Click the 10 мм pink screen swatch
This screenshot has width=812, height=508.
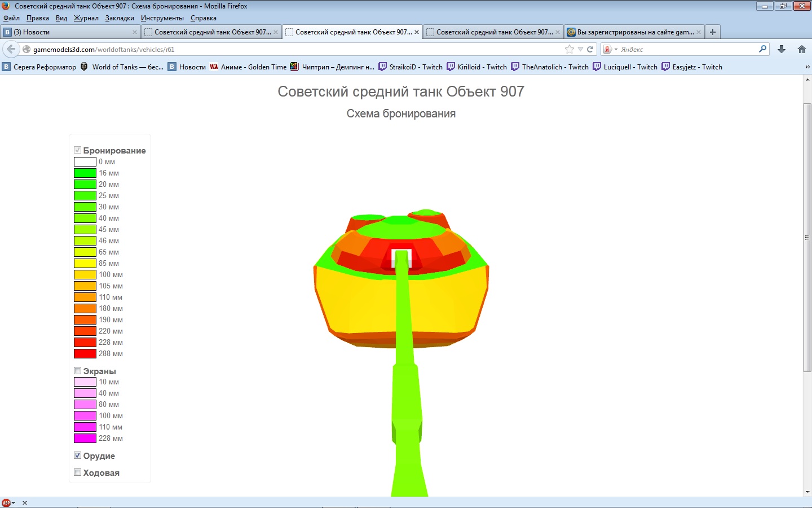pos(85,382)
